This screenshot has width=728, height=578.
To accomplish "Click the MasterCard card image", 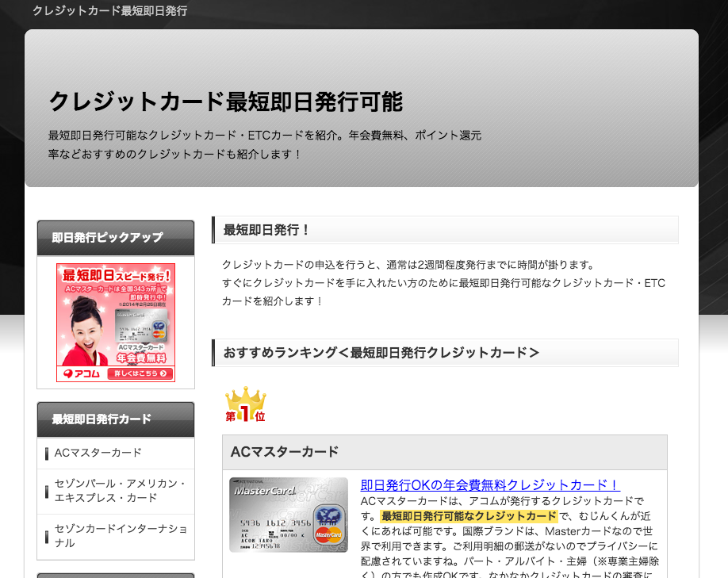I will pyautogui.click(x=289, y=515).
